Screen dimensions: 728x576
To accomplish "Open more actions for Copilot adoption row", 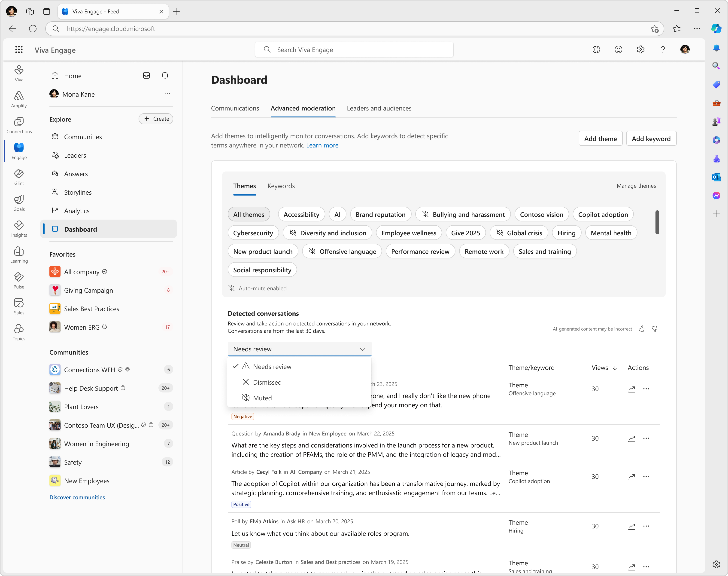I will point(646,477).
